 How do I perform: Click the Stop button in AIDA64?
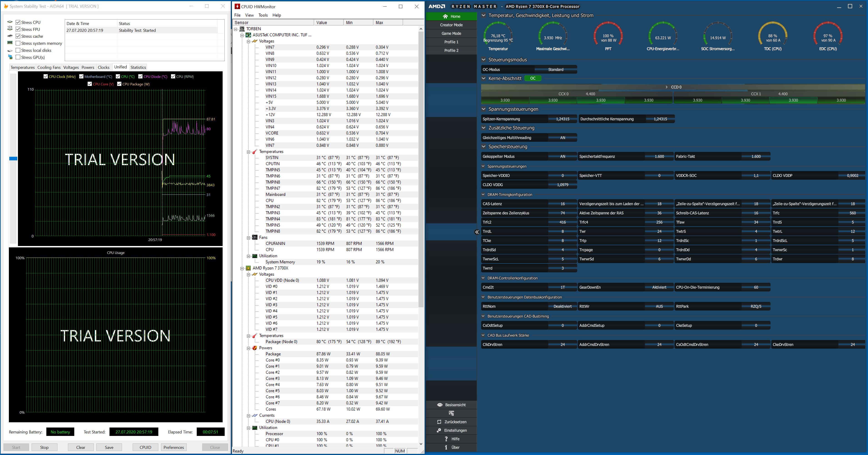click(45, 447)
